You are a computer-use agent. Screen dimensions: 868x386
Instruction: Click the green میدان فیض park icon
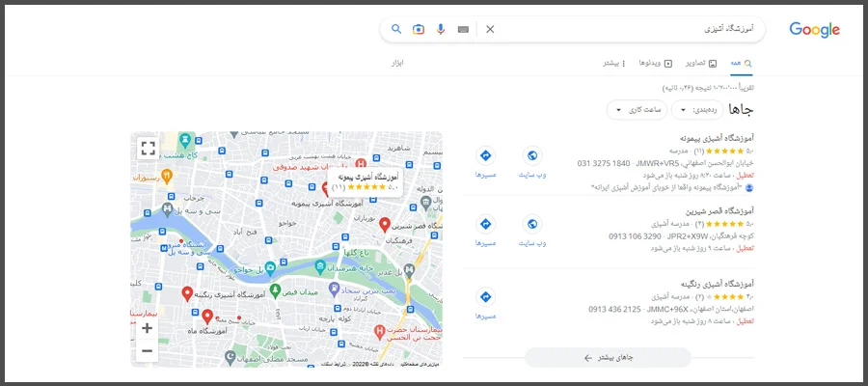pos(275,289)
